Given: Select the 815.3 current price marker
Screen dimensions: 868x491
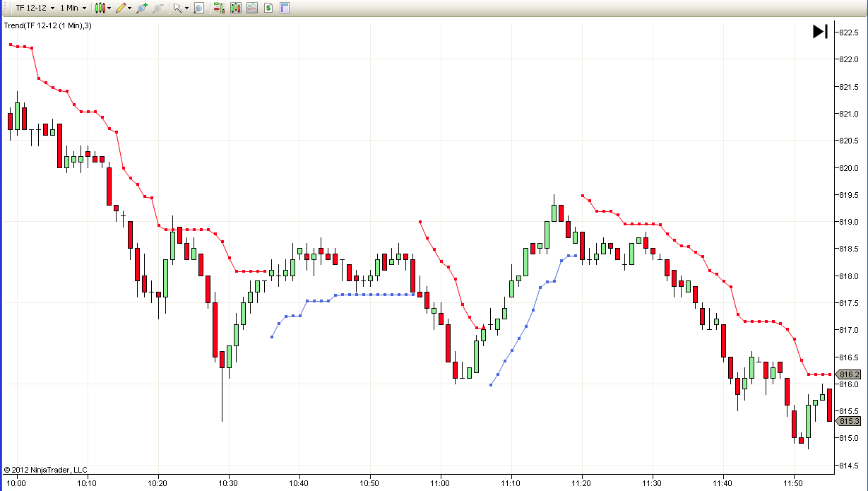Looking at the screenshot, I should [x=848, y=421].
